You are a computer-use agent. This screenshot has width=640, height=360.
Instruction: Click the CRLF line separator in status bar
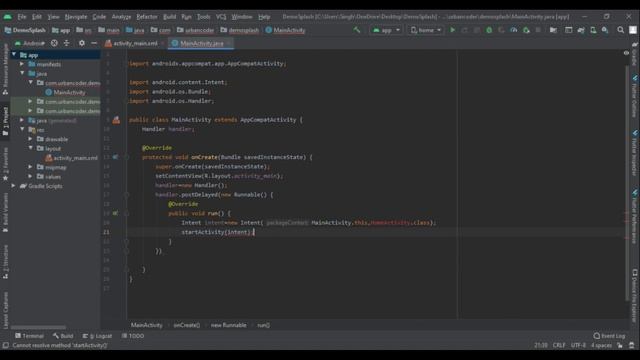pos(559,345)
